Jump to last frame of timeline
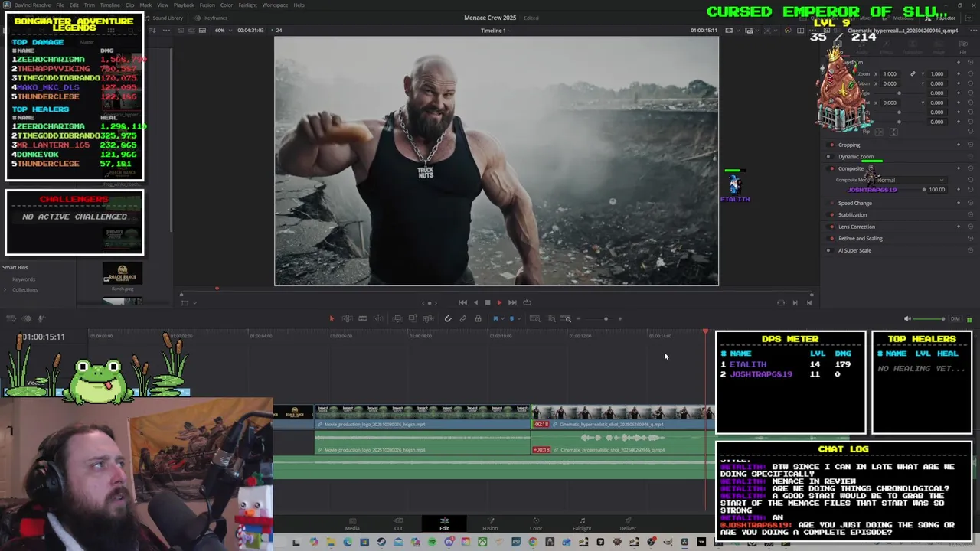 [512, 302]
